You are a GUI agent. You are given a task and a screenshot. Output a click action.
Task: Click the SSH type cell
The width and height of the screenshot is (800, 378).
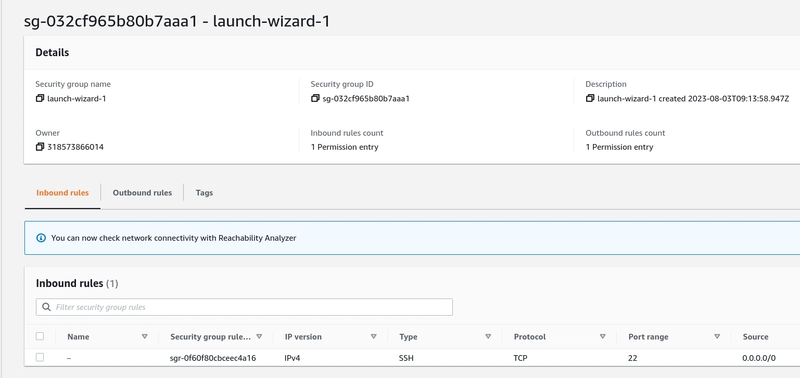406,358
